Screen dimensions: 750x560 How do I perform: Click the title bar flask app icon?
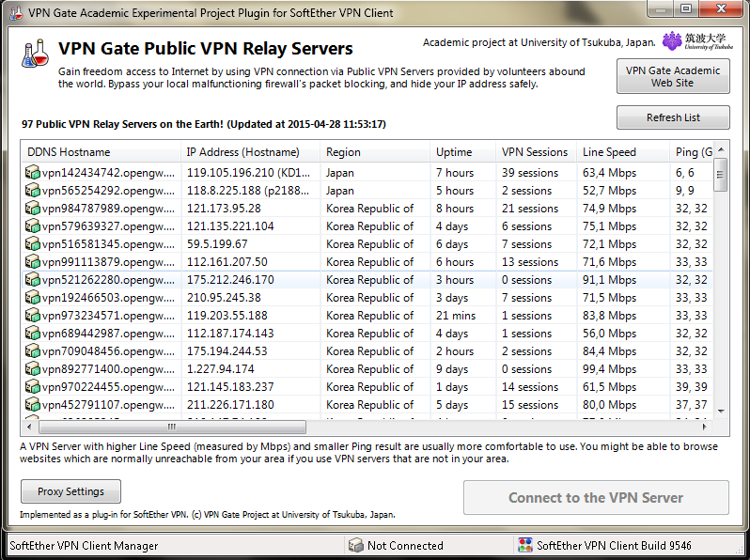tap(16, 12)
